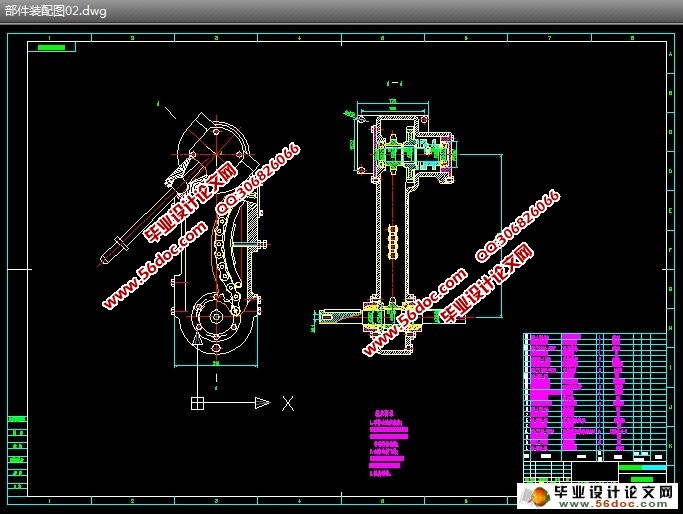The width and height of the screenshot is (683, 514).
Task: Click the upper bearing assembly in section view
Action: coord(414,153)
